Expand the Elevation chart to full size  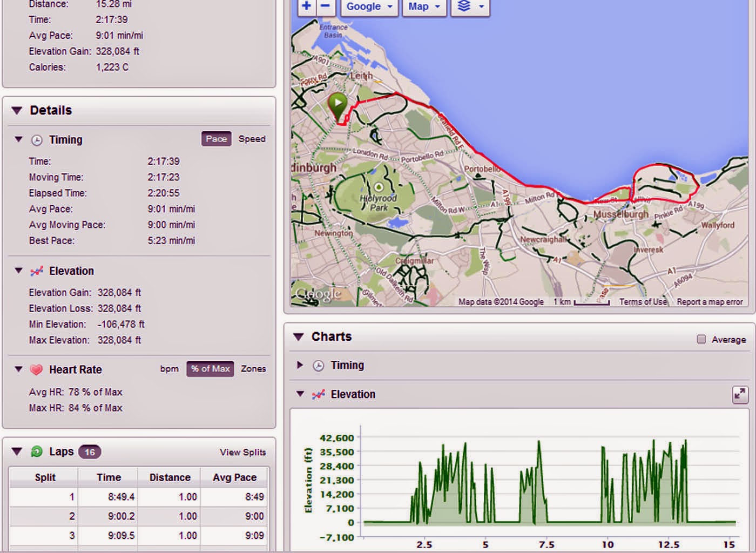(x=740, y=395)
